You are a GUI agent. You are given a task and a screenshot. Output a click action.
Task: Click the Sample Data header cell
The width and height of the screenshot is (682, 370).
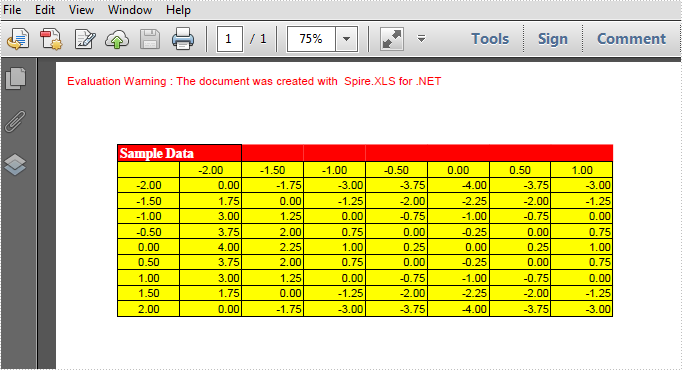(180, 153)
